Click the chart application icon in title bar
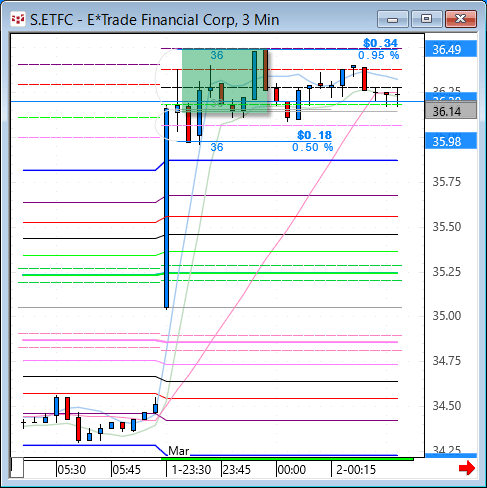The height and width of the screenshot is (488, 487). (18, 19)
